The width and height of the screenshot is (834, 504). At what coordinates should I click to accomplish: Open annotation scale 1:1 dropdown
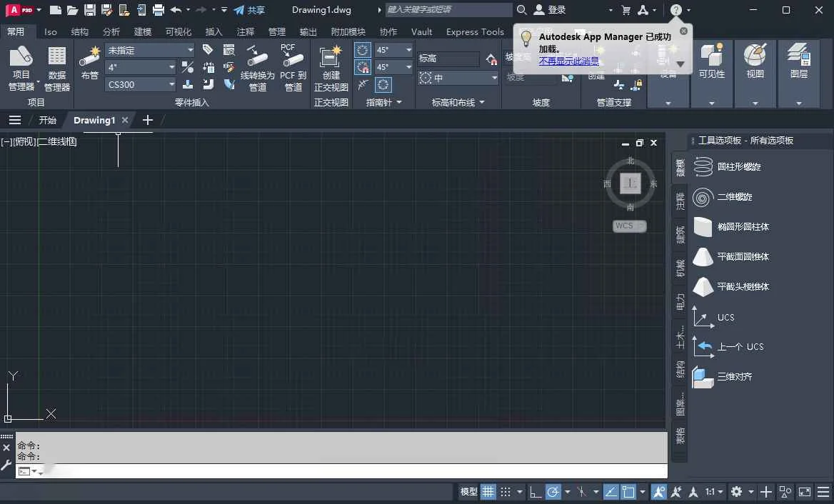(714, 492)
